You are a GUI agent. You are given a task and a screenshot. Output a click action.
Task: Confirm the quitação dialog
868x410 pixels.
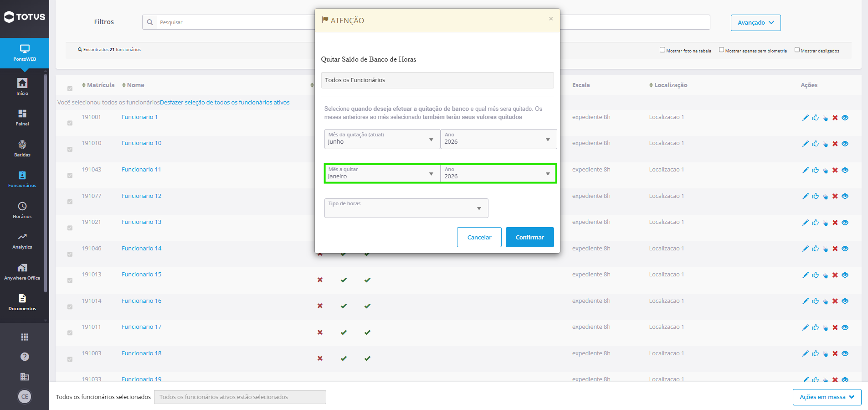[529, 237]
